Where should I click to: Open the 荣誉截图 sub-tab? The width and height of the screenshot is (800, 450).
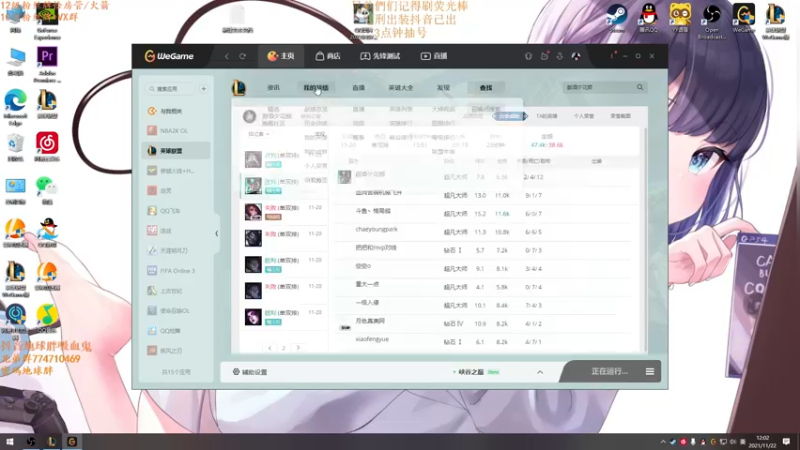tap(620, 116)
